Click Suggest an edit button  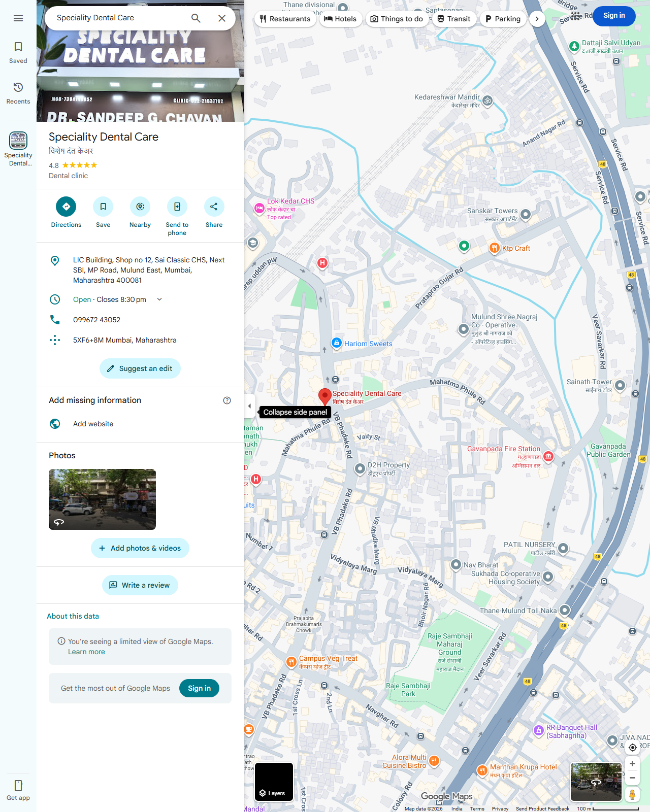tap(140, 368)
